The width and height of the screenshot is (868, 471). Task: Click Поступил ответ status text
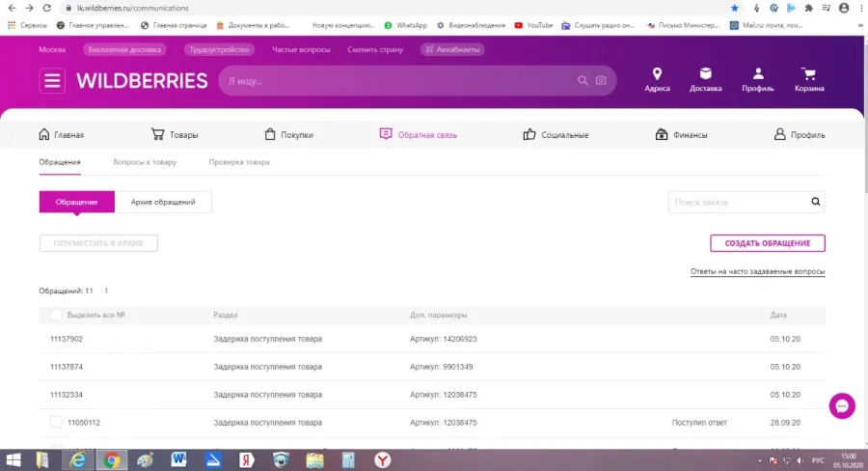(699, 422)
